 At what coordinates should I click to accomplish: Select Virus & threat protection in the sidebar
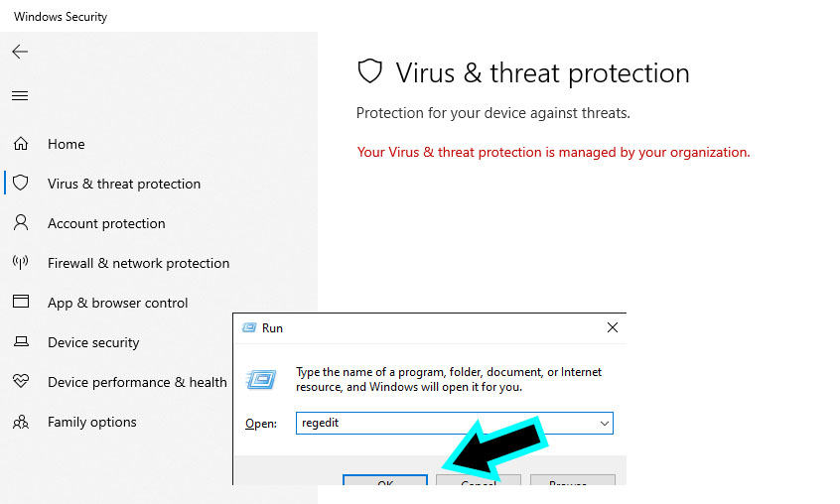click(x=123, y=184)
